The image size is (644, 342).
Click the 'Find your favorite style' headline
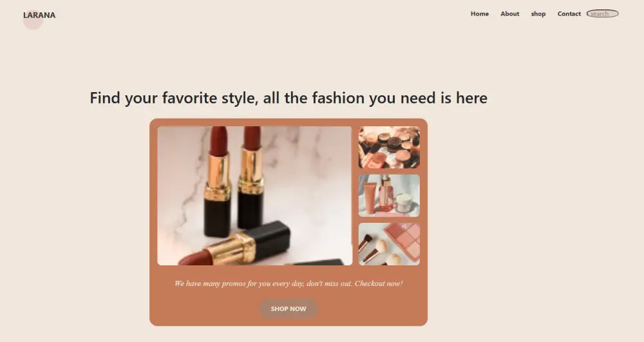click(289, 98)
